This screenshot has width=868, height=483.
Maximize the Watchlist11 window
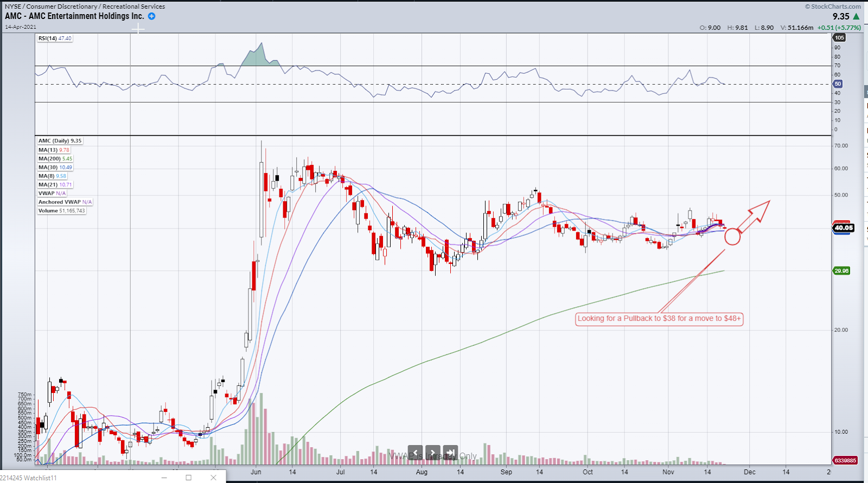point(188,478)
